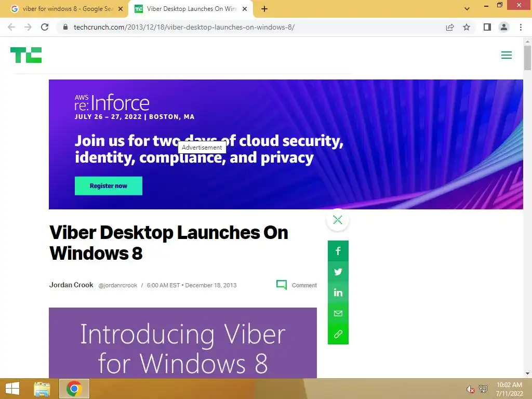Open author Jordan Crook's page
Viewport: 532px width, 399px height.
click(71, 285)
